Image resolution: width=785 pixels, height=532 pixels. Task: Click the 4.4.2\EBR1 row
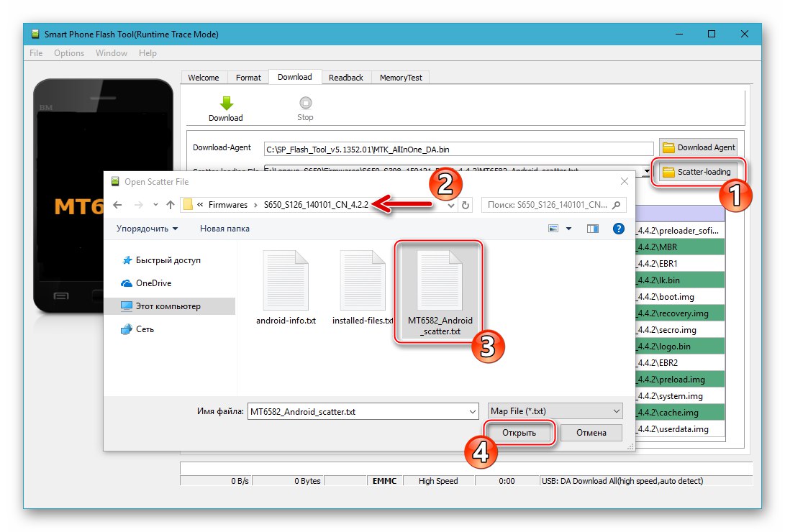680,264
